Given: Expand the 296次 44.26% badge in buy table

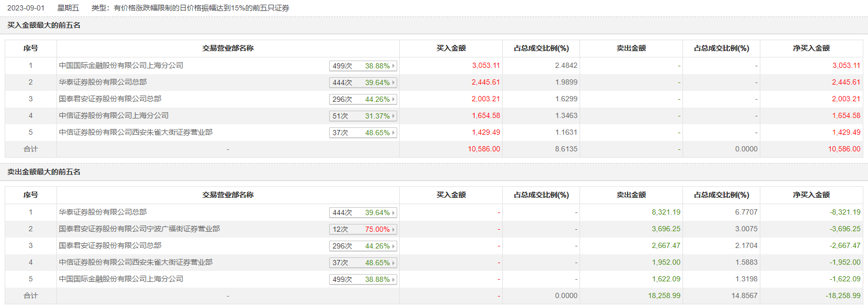Looking at the screenshot, I should (363, 99).
